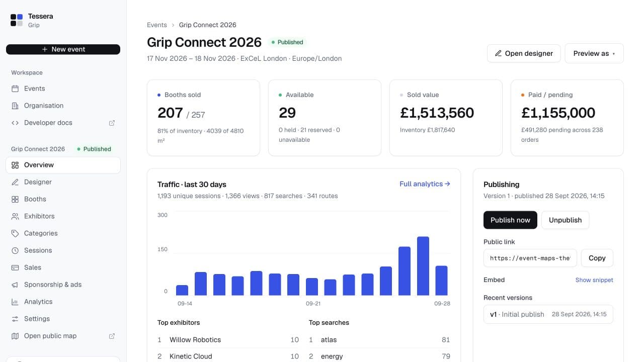Click the Sales card icon
This screenshot has width=644, height=362.
[15, 267]
